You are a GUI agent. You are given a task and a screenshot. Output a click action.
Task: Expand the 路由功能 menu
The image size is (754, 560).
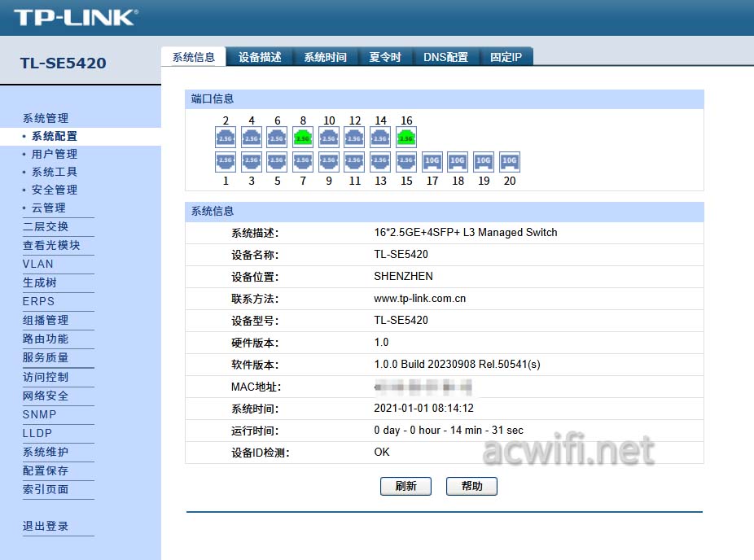click(x=46, y=339)
